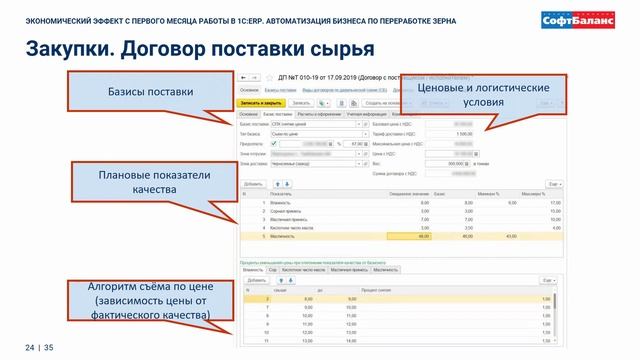Open Основное link in navigation bar
Image resolution: width=640 pixels, height=360 pixels.
click(x=249, y=90)
